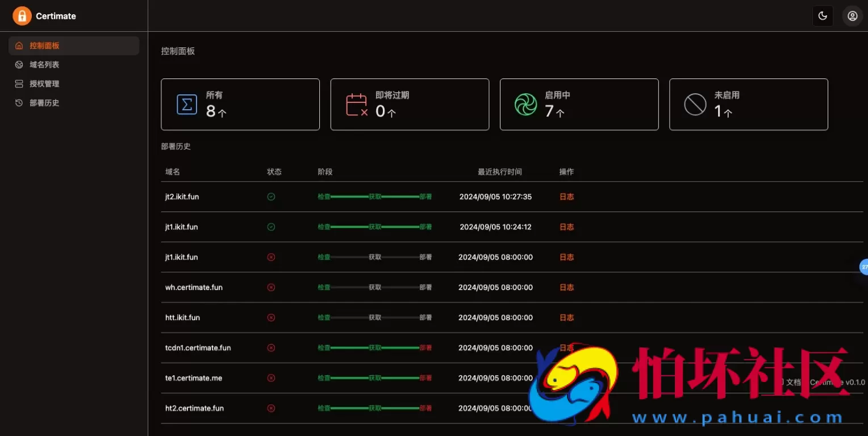Click the green fan icon on the 启用中 card
The image size is (868, 436).
coord(525,104)
